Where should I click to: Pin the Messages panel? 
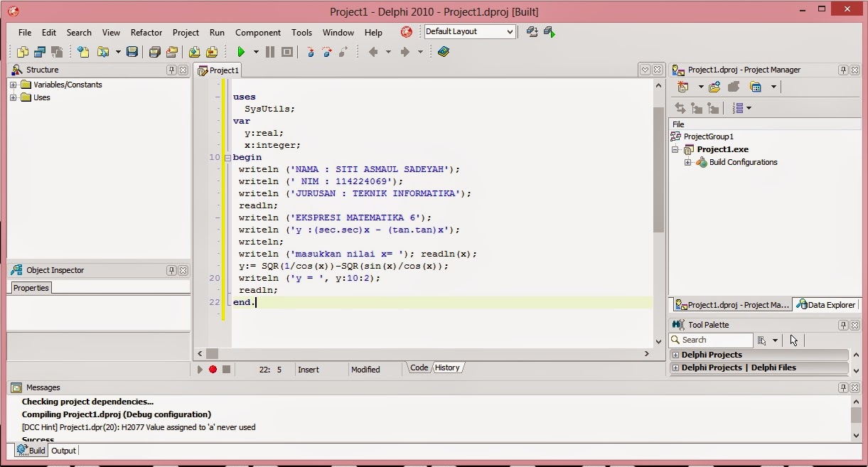[843, 387]
